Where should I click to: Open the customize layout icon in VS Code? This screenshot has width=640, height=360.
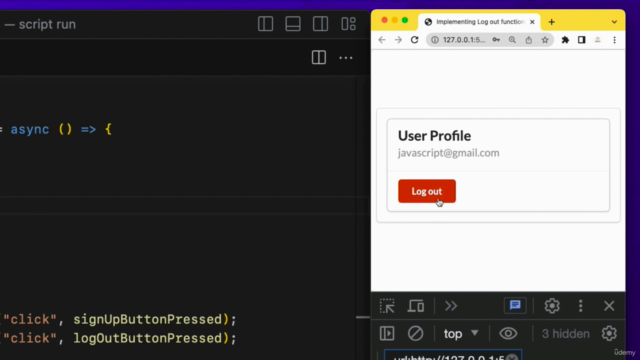pyautogui.click(x=349, y=24)
